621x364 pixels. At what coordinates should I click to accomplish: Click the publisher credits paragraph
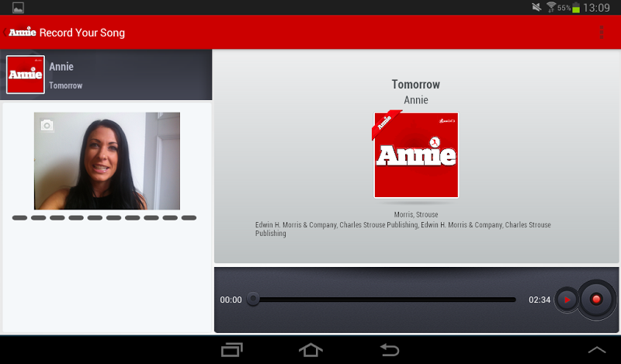(x=403, y=229)
